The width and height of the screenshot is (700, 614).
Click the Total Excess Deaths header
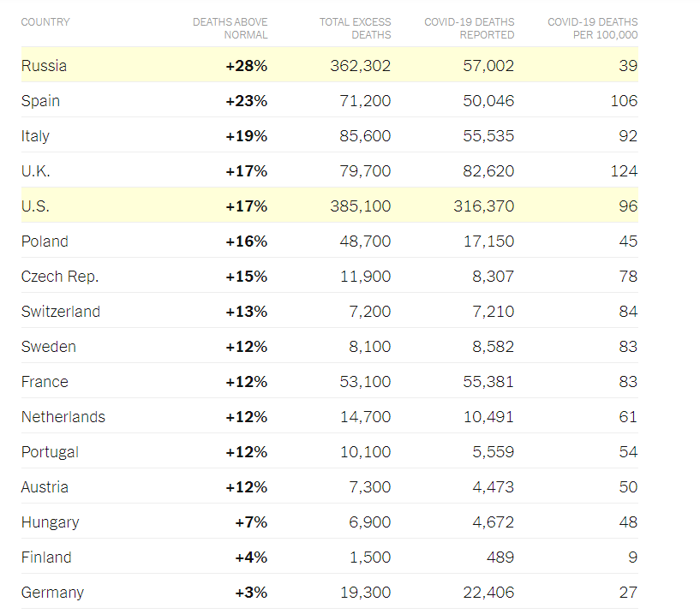click(x=355, y=28)
